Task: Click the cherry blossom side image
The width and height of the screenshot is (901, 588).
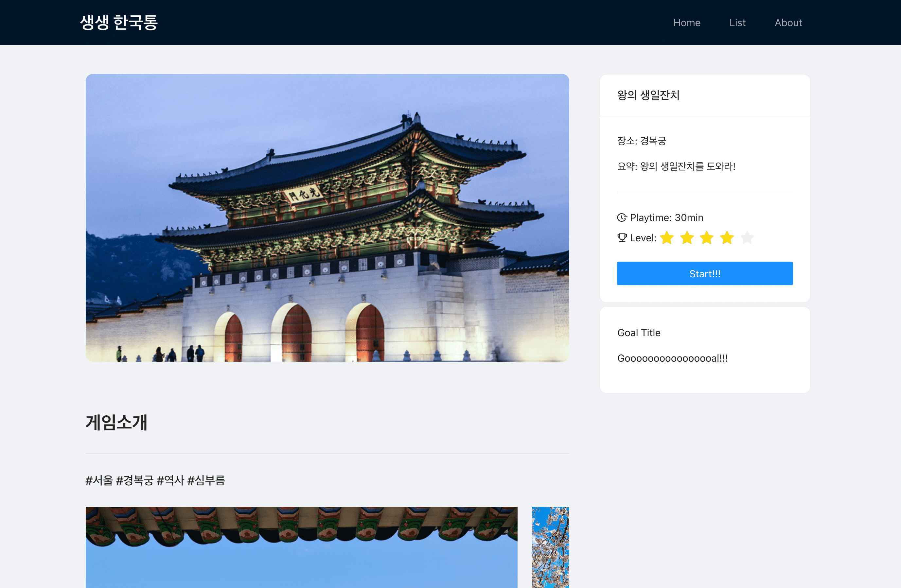Action: pyautogui.click(x=550, y=547)
